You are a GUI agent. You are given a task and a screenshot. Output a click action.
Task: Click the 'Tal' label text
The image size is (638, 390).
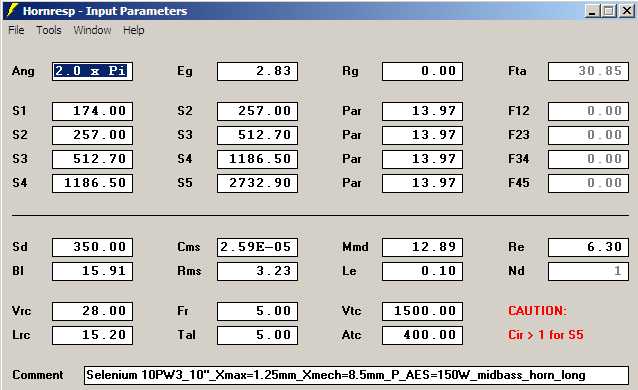coord(186,335)
